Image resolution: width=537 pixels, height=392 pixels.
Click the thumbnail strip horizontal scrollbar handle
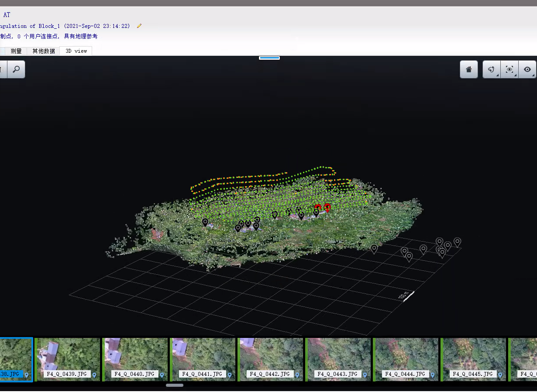[175, 385]
